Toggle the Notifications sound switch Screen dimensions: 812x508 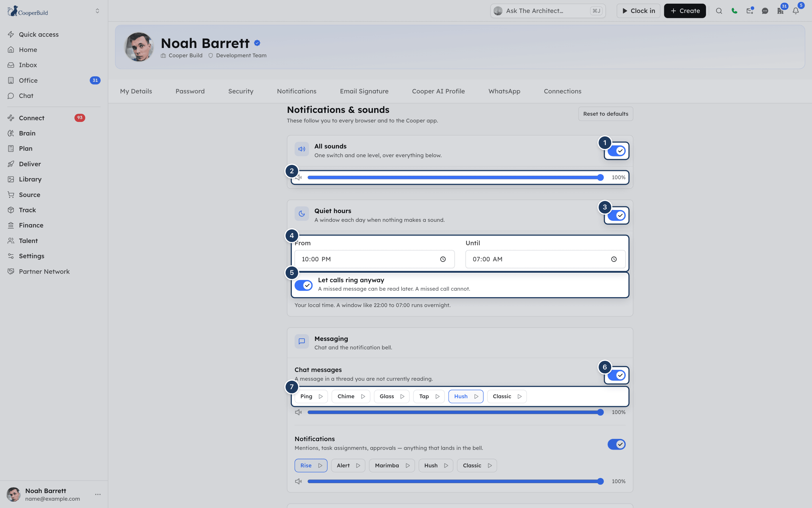pyautogui.click(x=616, y=444)
